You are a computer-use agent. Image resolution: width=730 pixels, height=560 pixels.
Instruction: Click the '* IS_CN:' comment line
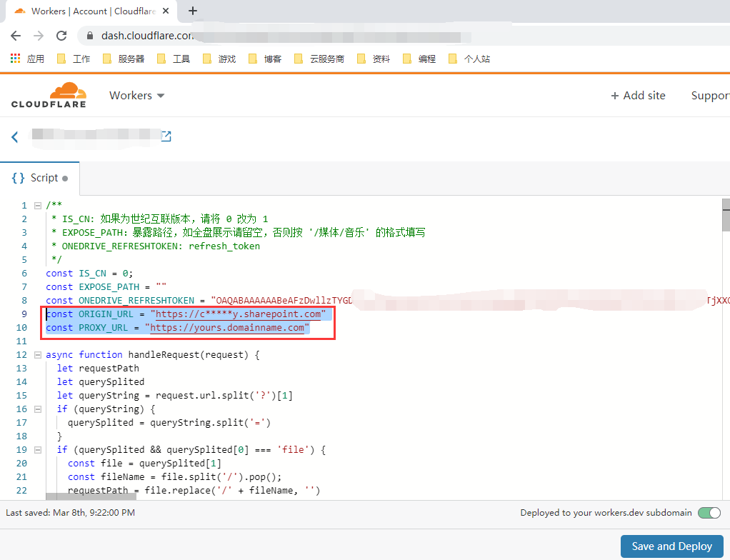tap(160, 219)
